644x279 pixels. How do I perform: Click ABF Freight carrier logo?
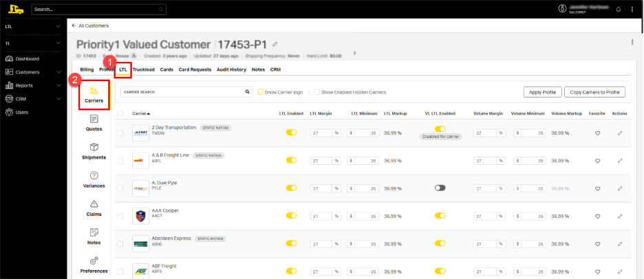click(x=140, y=271)
